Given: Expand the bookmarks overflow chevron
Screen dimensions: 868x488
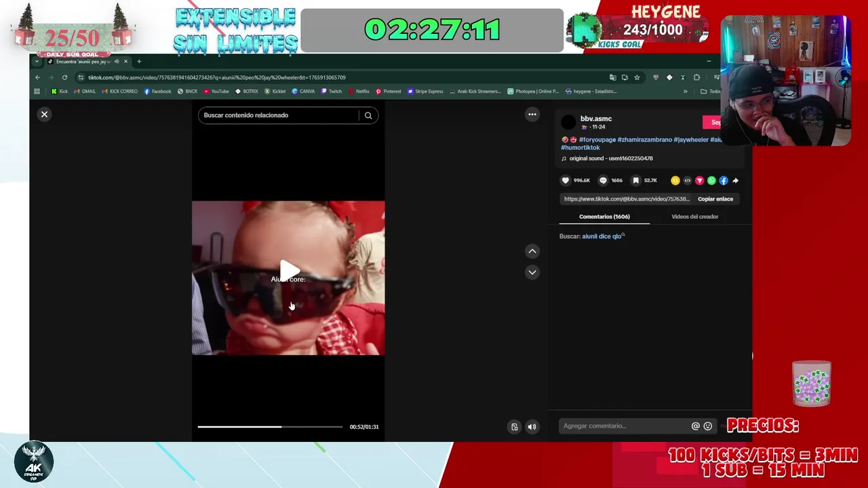Looking at the screenshot, I should pyautogui.click(x=685, y=91).
